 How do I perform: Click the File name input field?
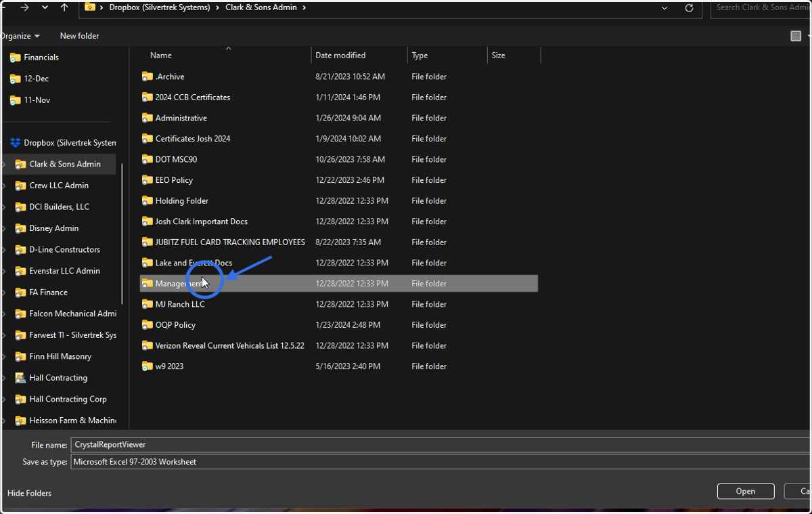point(441,445)
